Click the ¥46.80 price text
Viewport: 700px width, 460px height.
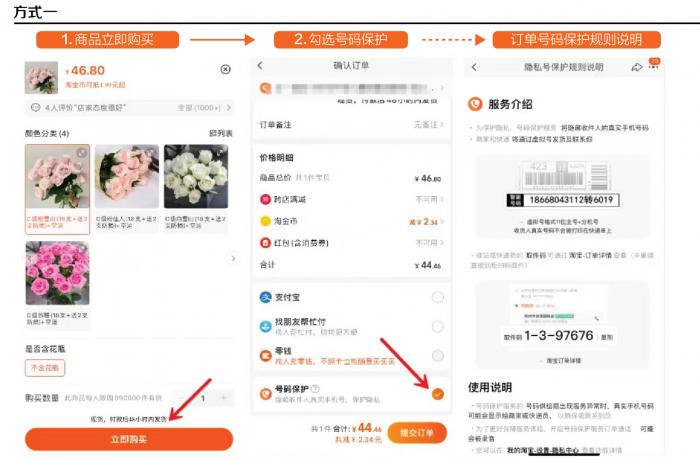click(85, 71)
